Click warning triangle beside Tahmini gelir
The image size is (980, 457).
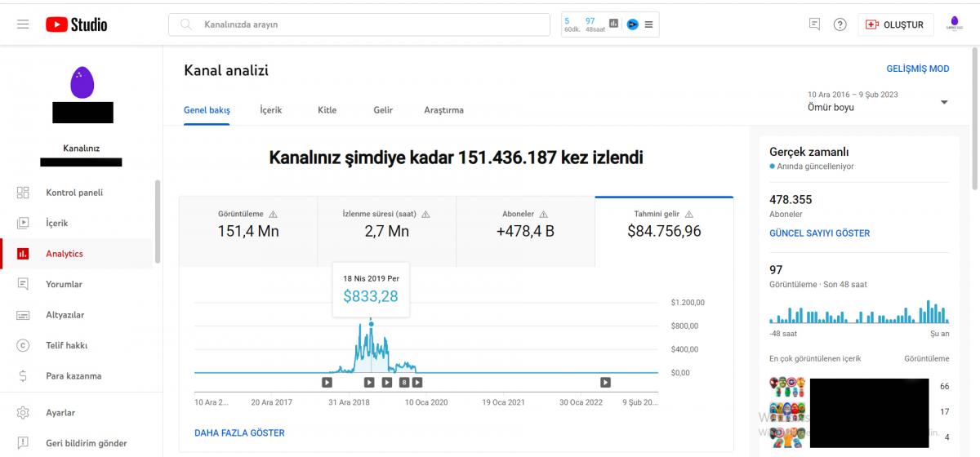coord(688,214)
